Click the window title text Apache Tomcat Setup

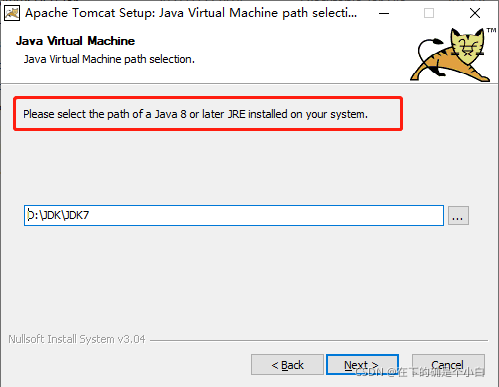click(x=191, y=13)
